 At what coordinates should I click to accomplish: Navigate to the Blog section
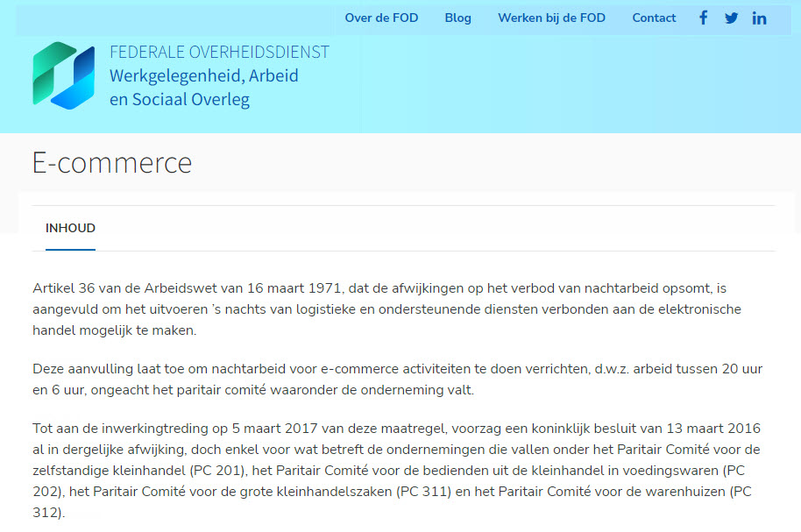tap(457, 18)
